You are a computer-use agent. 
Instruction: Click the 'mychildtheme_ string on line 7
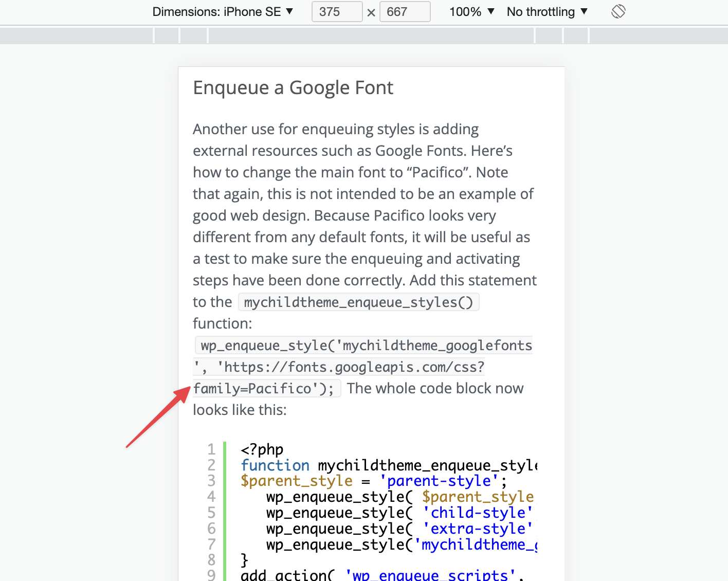(x=476, y=545)
